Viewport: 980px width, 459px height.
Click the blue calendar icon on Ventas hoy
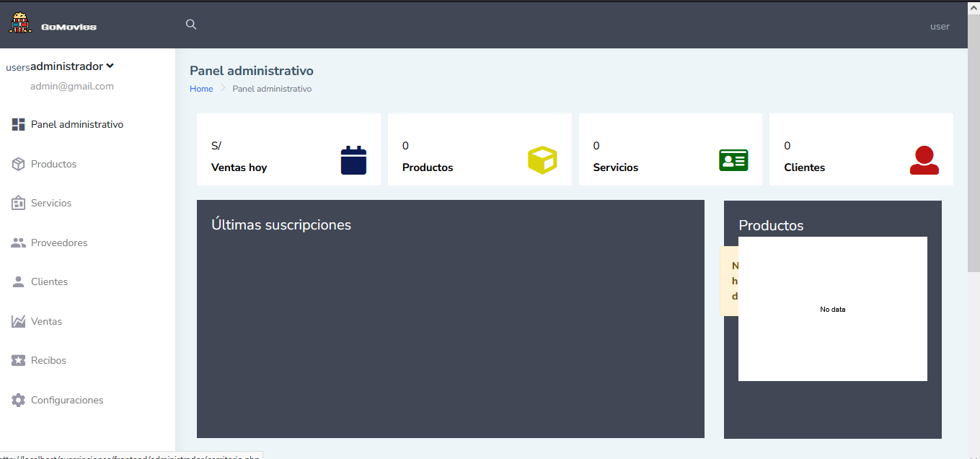353,160
